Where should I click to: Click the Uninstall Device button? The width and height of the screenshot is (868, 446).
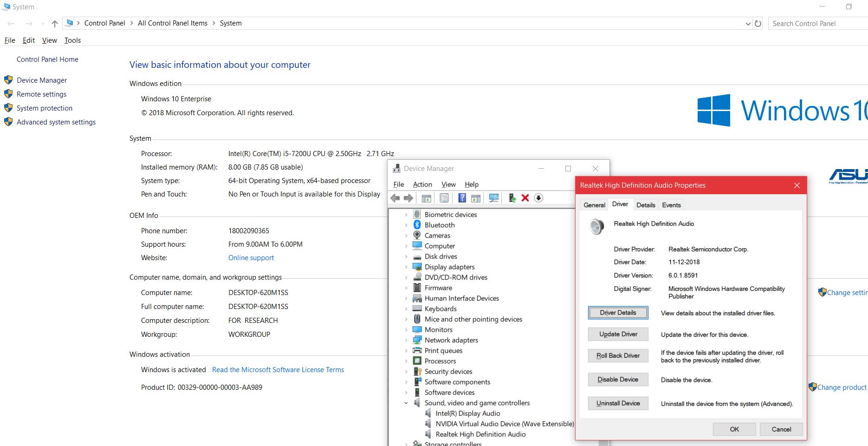click(x=618, y=403)
